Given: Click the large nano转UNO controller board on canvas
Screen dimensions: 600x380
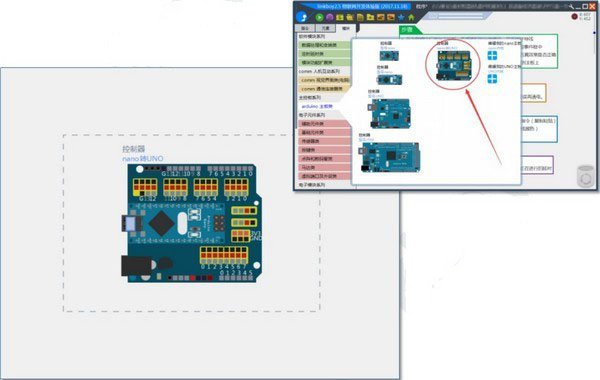Looking at the screenshot, I should (x=192, y=223).
